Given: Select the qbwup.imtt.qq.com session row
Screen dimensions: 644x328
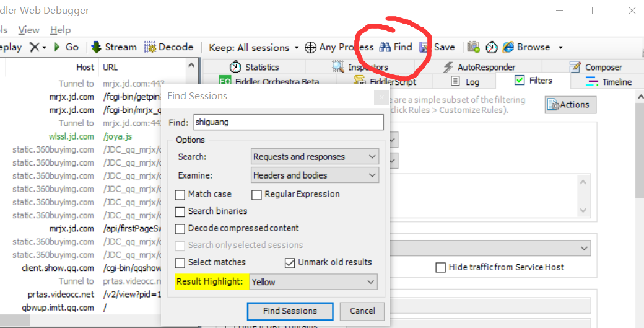Looking at the screenshot, I should click(80, 308).
